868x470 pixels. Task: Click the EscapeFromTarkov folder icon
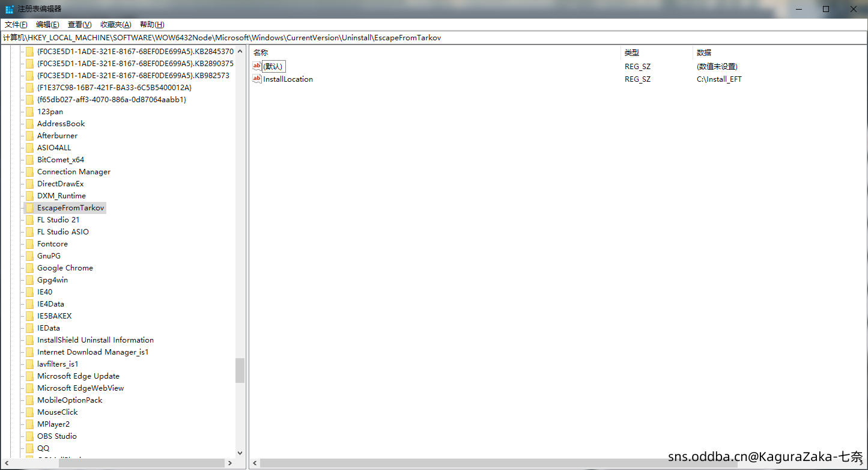[29, 208]
